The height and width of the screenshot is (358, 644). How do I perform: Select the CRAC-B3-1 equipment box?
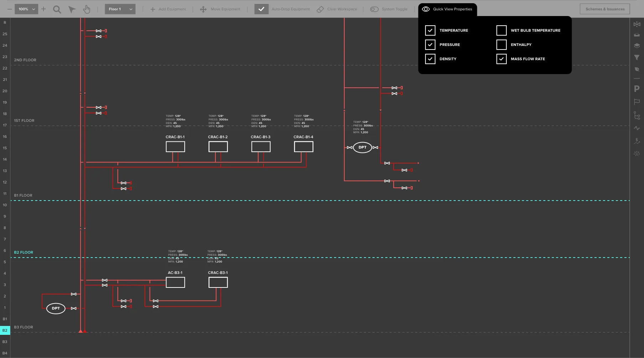pyautogui.click(x=218, y=282)
